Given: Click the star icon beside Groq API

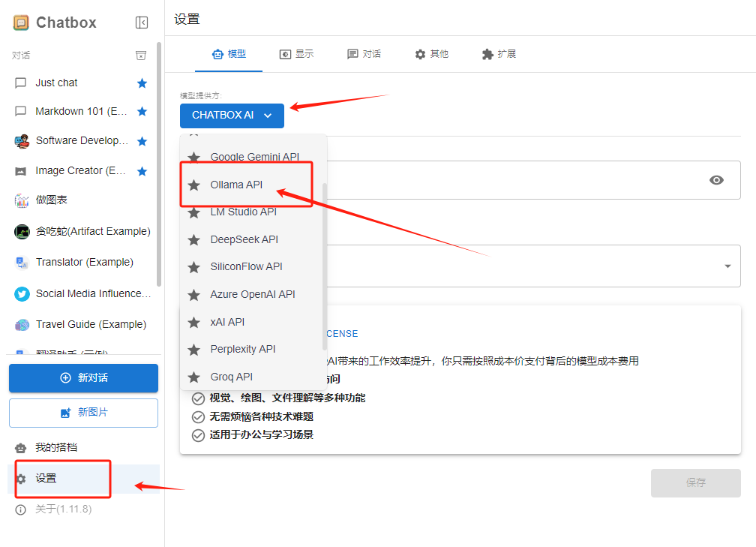Looking at the screenshot, I should [193, 377].
